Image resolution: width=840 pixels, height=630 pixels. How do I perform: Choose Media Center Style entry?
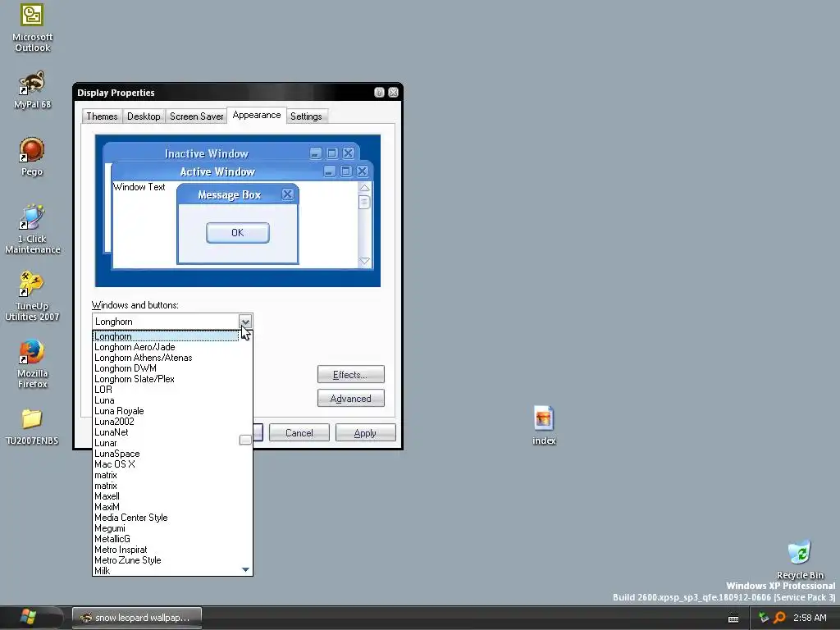click(x=166, y=518)
